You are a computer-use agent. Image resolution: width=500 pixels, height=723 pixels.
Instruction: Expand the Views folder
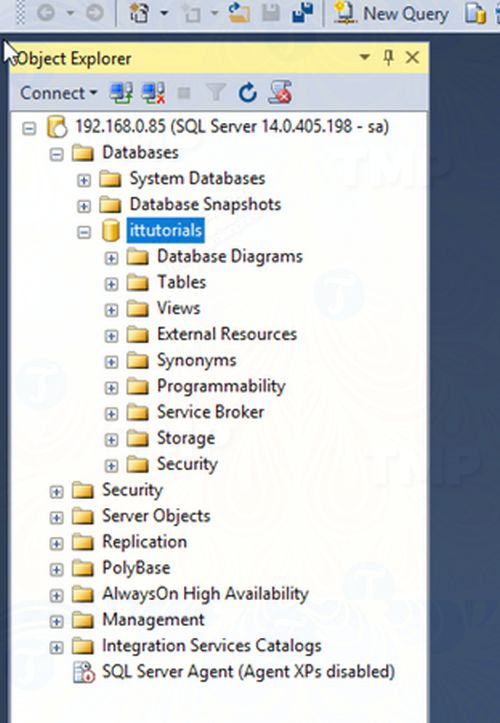(x=111, y=309)
